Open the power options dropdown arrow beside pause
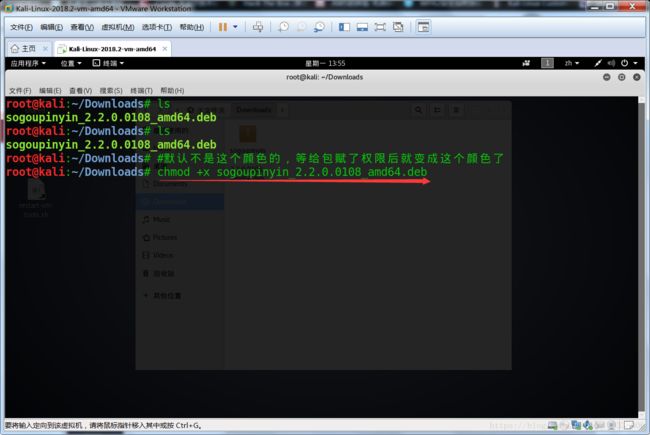Viewport: 650px width, 435px height. [x=235, y=27]
